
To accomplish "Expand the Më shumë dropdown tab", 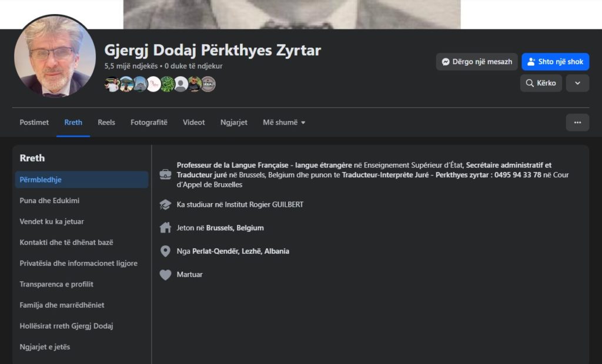I will click(x=284, y=122).
